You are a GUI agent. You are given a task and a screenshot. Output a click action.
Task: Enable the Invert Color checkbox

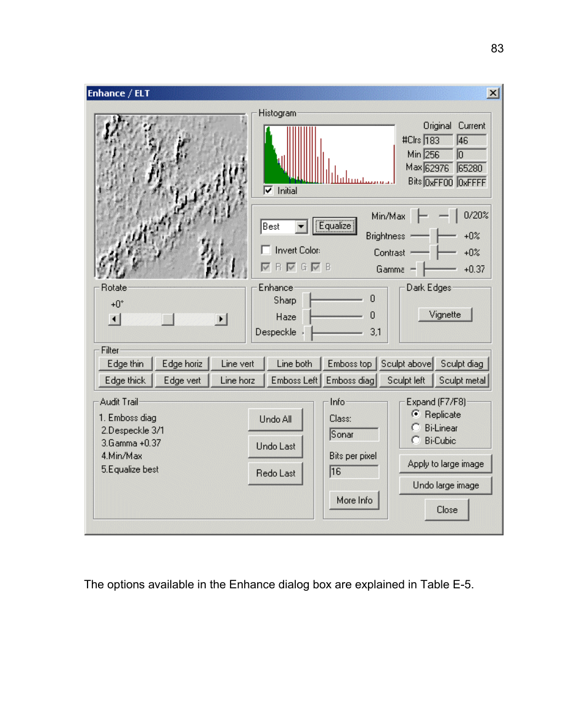pos(266,250)
